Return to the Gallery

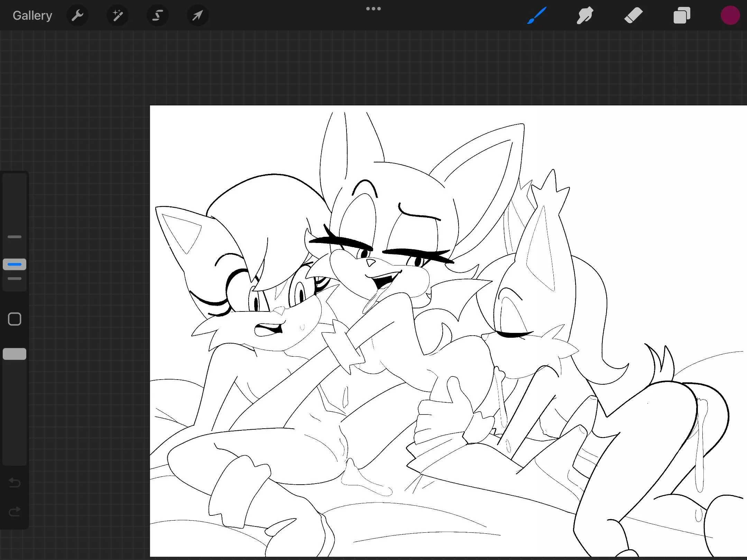[x=32, y=15]
